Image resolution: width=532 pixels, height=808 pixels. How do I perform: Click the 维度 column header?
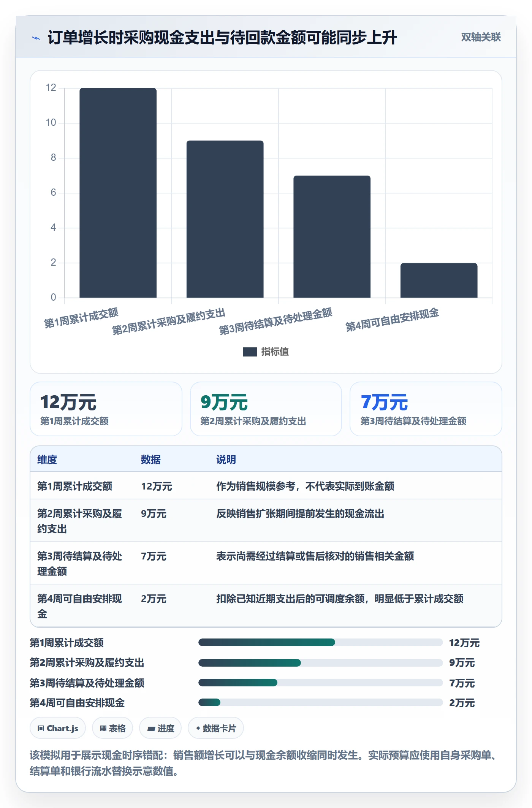[47, 459]
